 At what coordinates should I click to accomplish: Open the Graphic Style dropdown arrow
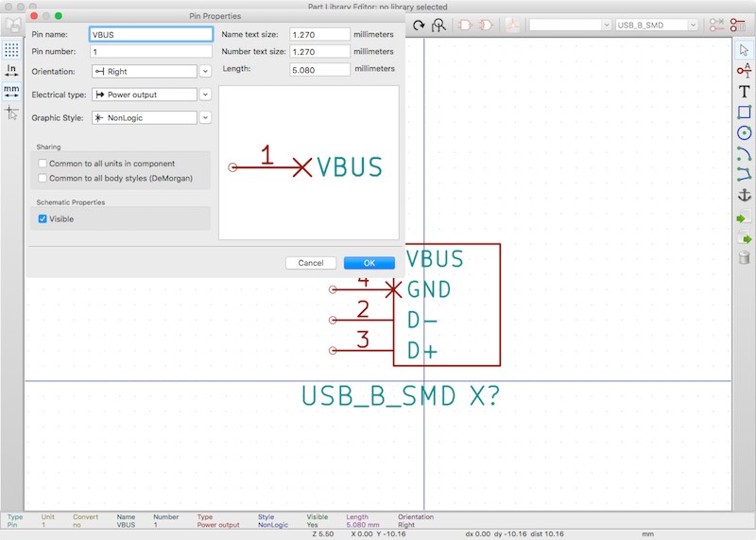205,117
